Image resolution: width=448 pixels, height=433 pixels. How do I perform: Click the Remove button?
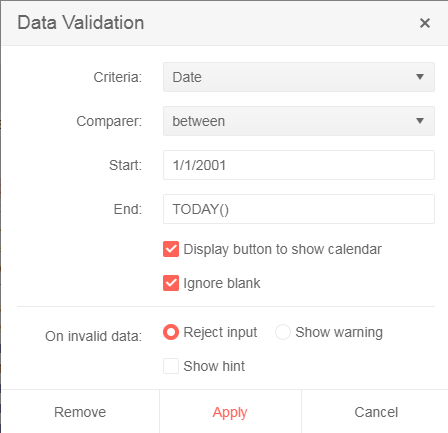[80, 412]
